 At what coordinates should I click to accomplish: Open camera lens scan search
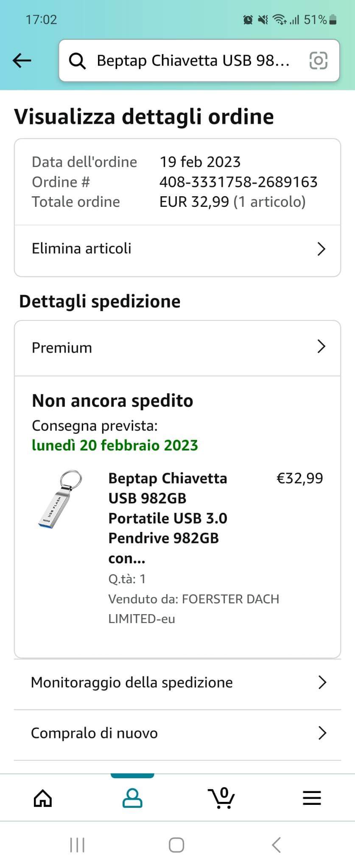click(319, 60)
